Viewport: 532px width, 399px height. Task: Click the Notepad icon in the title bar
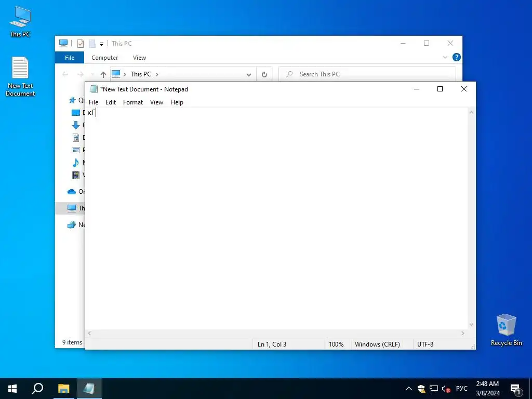tap(94, 89)
